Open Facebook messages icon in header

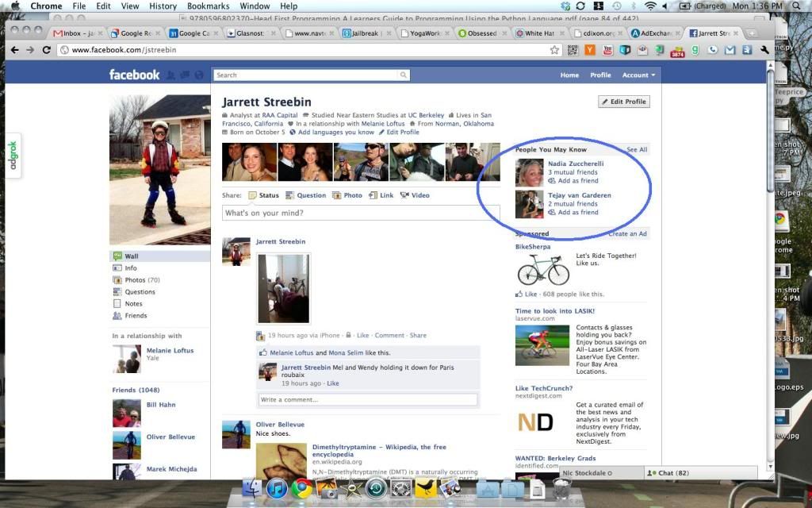tap(184, 75)
